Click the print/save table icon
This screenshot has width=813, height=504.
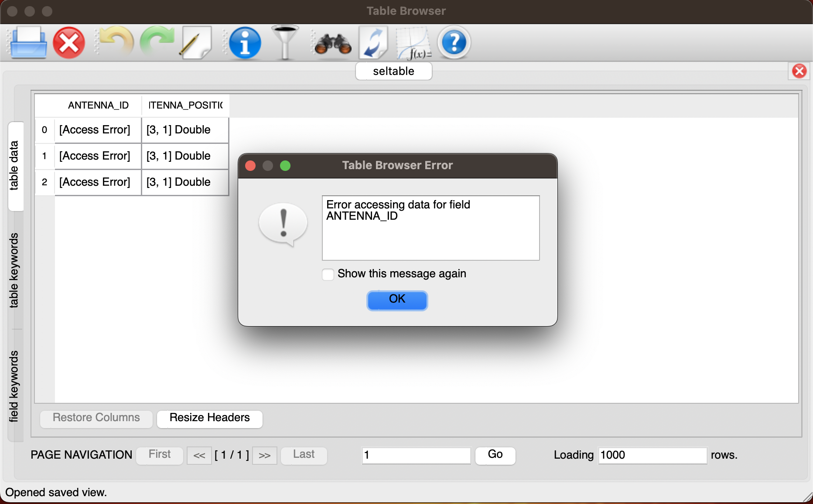28,42
